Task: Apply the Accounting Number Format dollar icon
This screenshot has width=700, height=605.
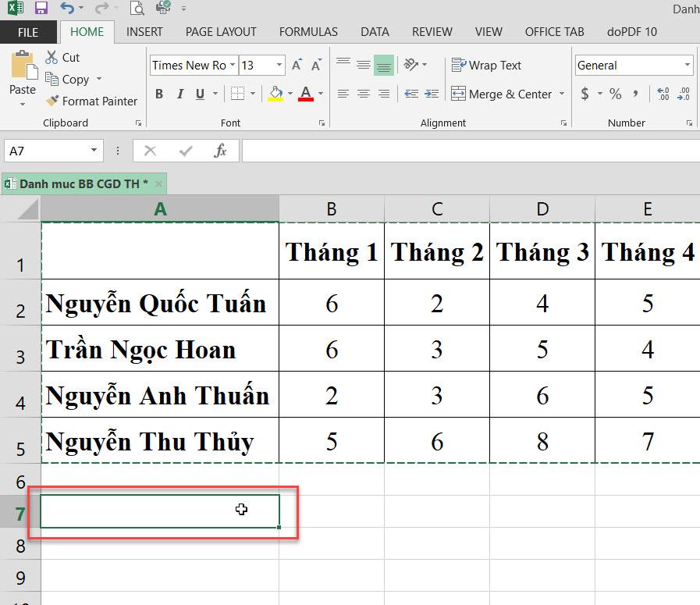Action: tap(585, 94)
